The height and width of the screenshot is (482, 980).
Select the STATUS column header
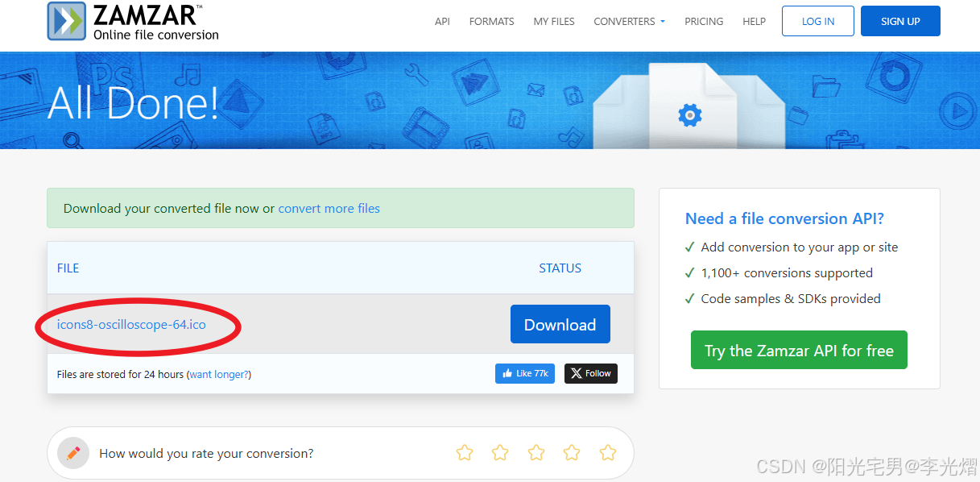pos(560,268)
